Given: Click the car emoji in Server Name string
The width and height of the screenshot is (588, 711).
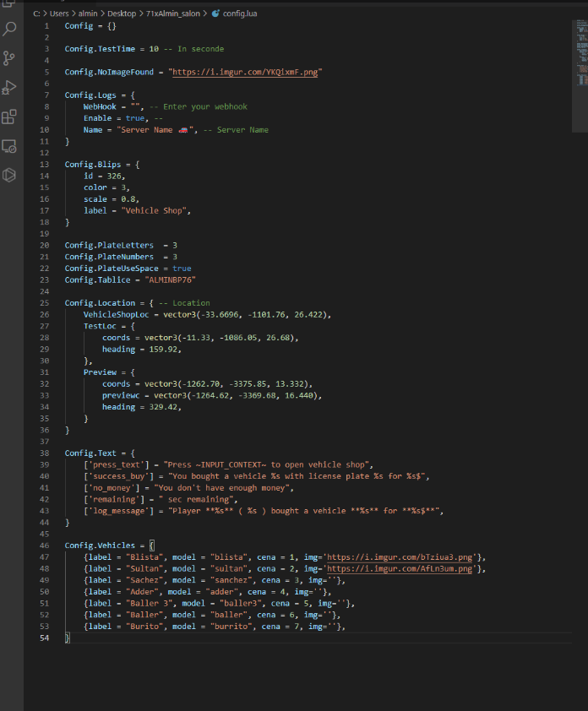Looking at the screenshot, I should tap(182, 130).
